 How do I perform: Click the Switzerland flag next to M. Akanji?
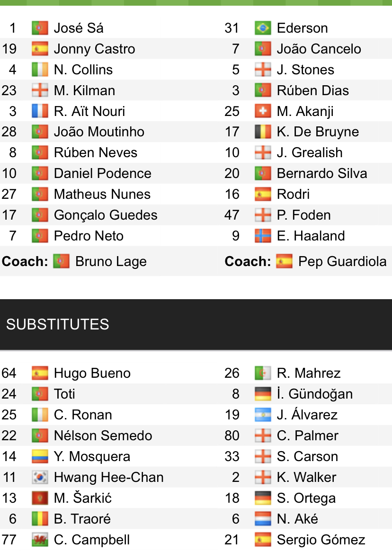262,111
